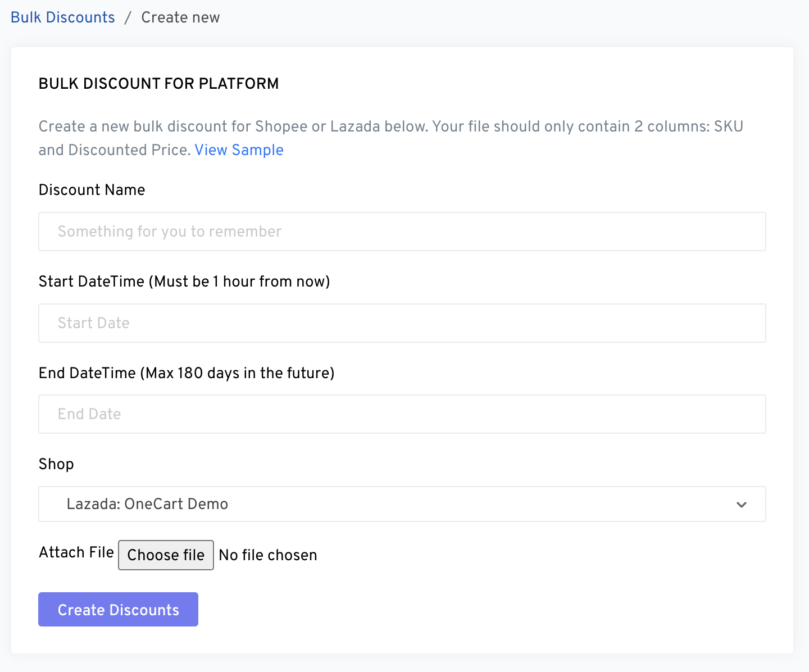Click the 'BULK DISCOUNT FOR PLATFORM' heading
The width and height of the screenshot is (809, 672).
coord(158,84)
